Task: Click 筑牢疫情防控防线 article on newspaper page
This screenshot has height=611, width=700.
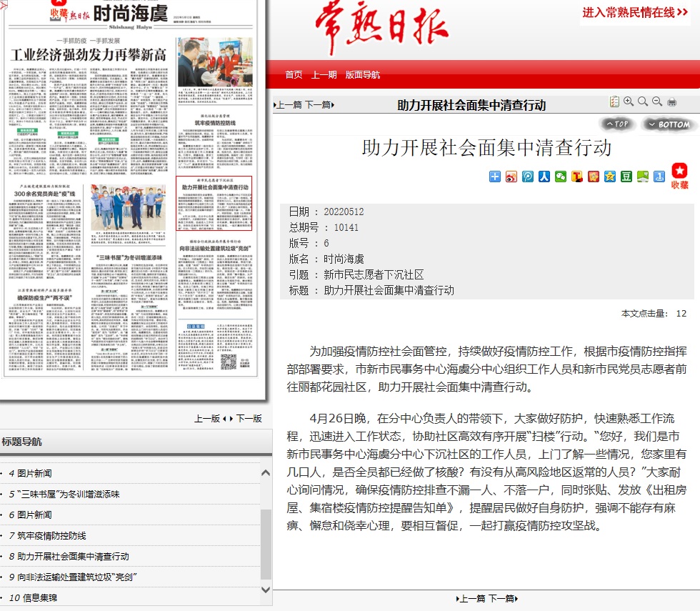Action: (215, 142)
